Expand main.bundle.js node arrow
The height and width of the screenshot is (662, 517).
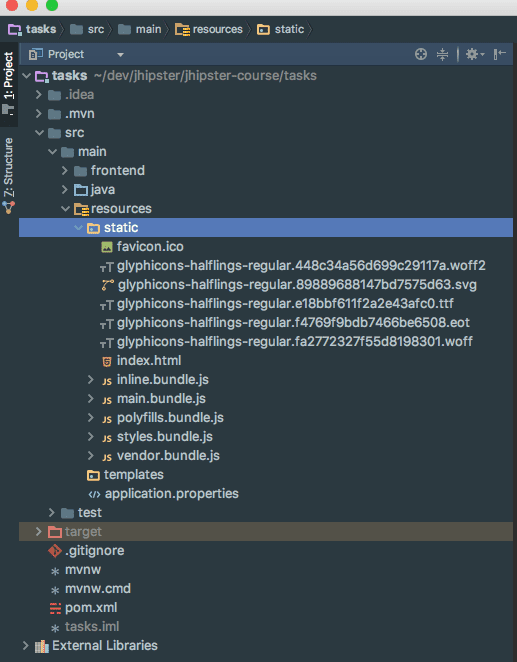pyautogui.click(x=91, y=399)
